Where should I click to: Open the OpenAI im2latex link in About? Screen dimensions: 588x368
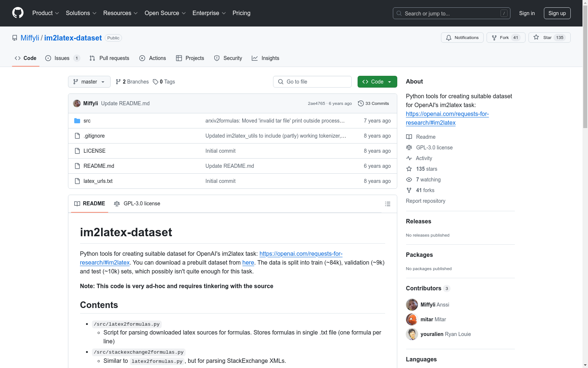pyautogui.click(x=447, y=118)
